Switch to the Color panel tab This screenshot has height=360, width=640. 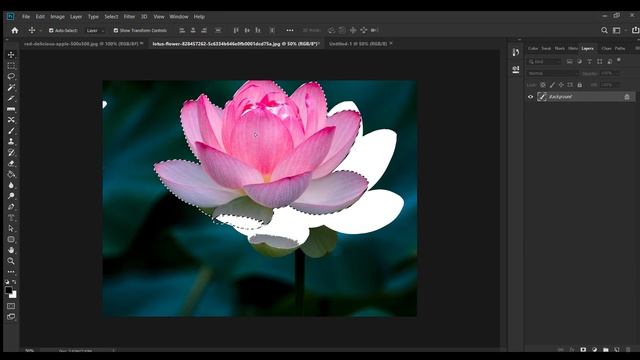533,48
